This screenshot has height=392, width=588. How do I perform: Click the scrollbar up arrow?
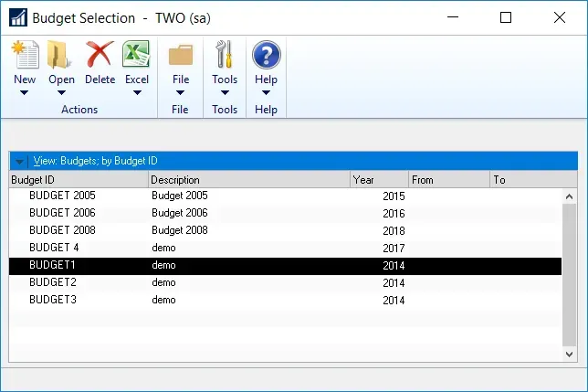click(570, 196)
